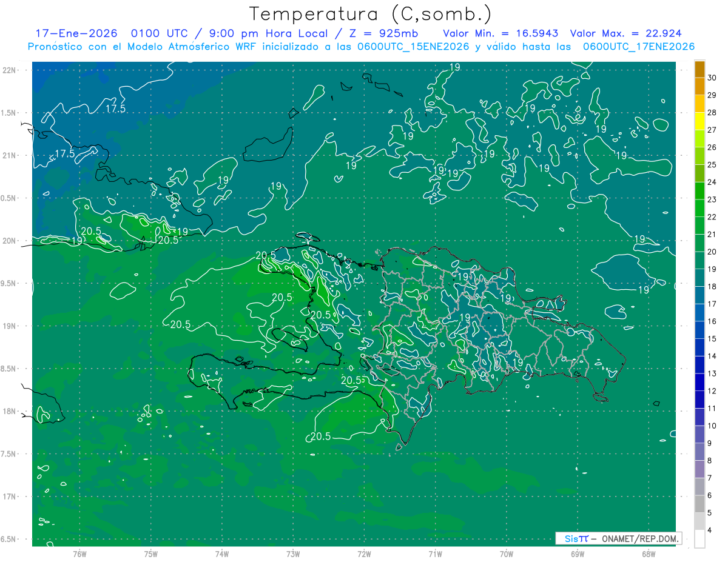Click the legend scale value '16'
The height and width of the screenshot is (562, 728).
712,322
